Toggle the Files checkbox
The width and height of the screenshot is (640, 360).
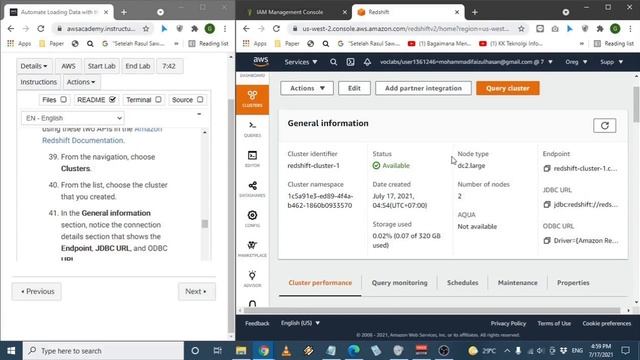[63, 99]
